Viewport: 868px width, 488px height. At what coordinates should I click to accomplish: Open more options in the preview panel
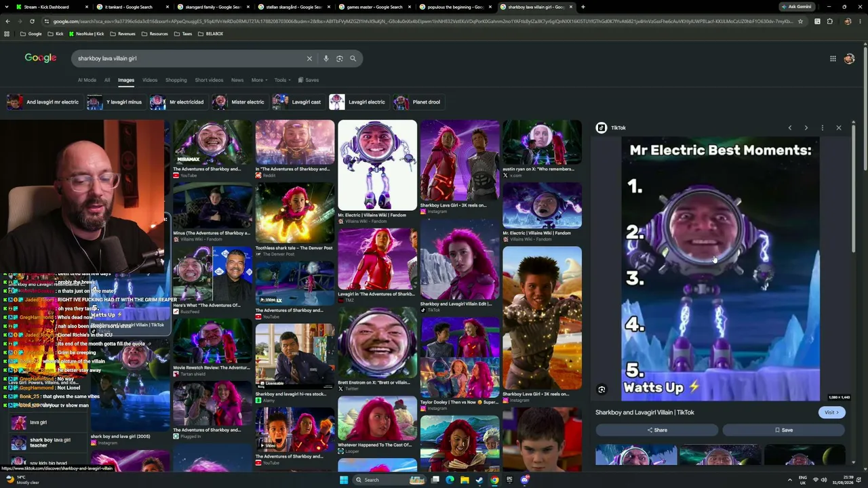pyautogui.click(x=822, y=127)
